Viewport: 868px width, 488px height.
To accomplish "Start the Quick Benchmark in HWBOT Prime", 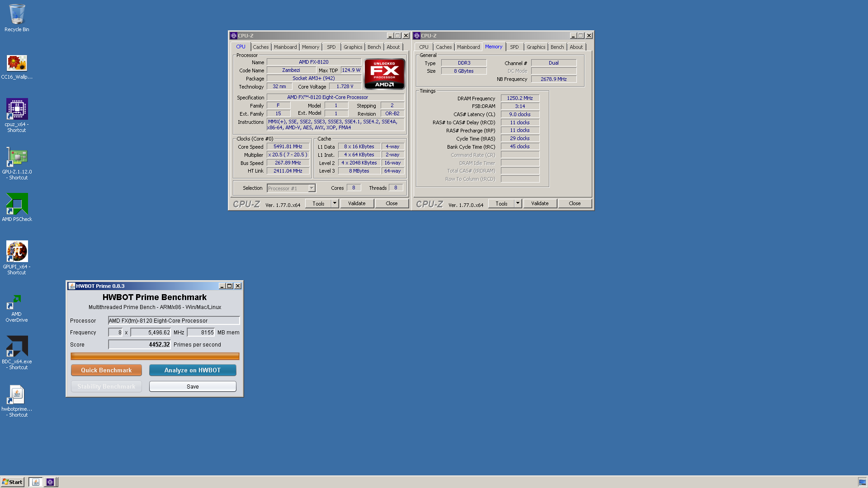I will coord(106,370).
